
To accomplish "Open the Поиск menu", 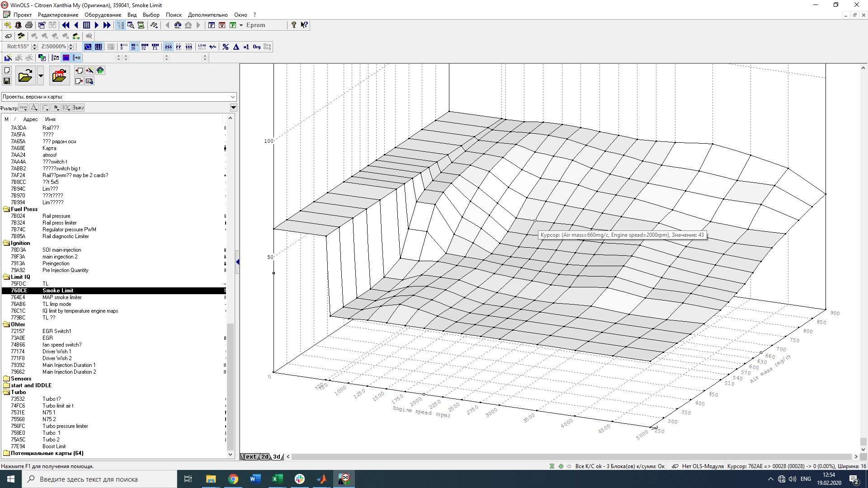I will click(x=174, y=15).
